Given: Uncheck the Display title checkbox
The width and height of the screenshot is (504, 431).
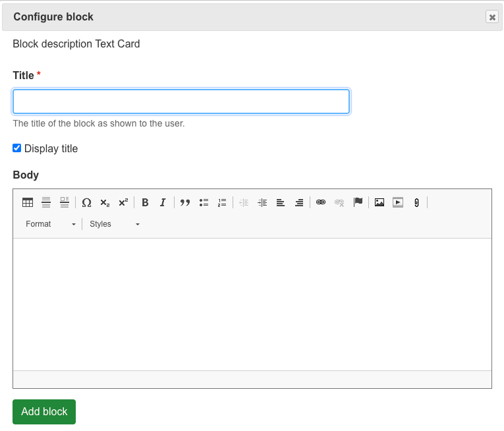Looking at the screenshot, I should coord(16,148).
